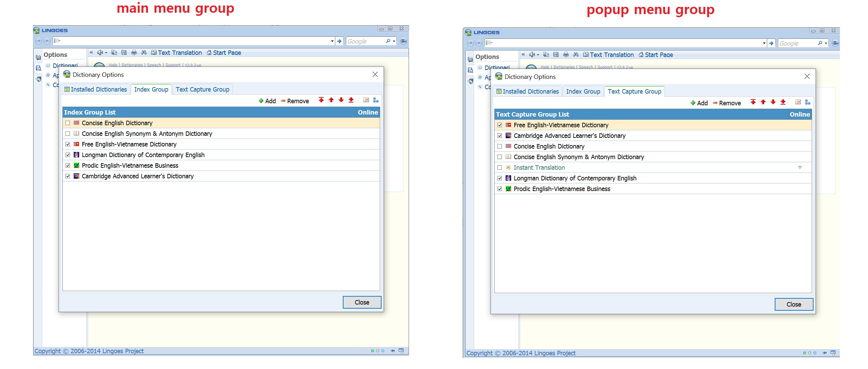The height and width of the screenshot is (369, 868).
Task: Open Text Translation in main menu group window
Action: (177, 52)
